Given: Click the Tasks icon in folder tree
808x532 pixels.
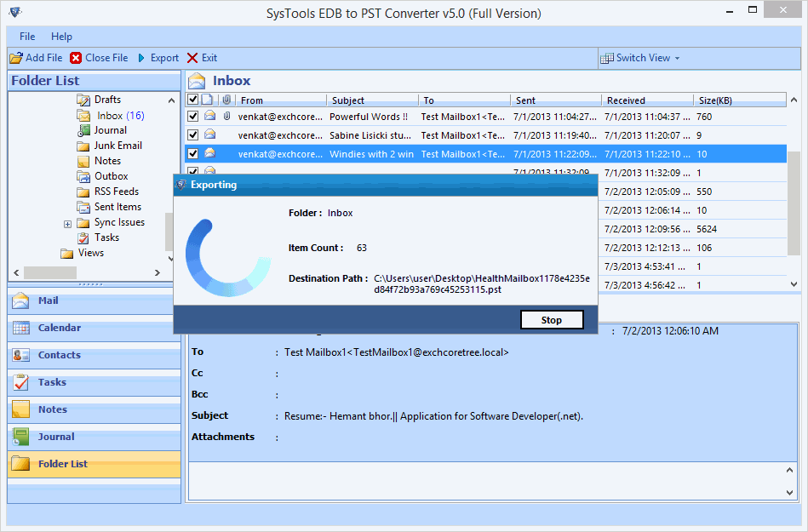Looking at the screenshot, I should pyautogui.click(x=83, y=238).
